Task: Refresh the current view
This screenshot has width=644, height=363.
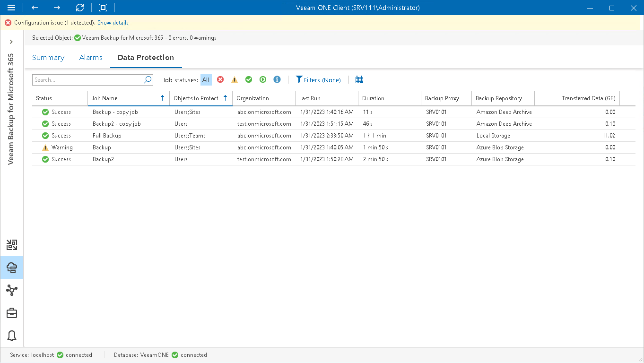Action: tap(79, 8)
